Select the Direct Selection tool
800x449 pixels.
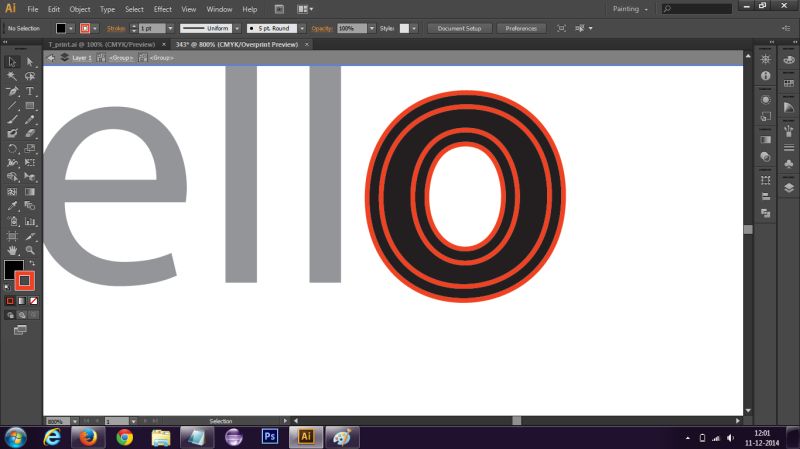pyautogui.click(x=30, y=62)
